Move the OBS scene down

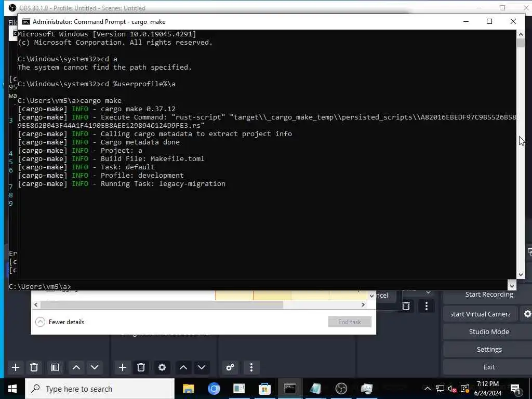[95, 367]
